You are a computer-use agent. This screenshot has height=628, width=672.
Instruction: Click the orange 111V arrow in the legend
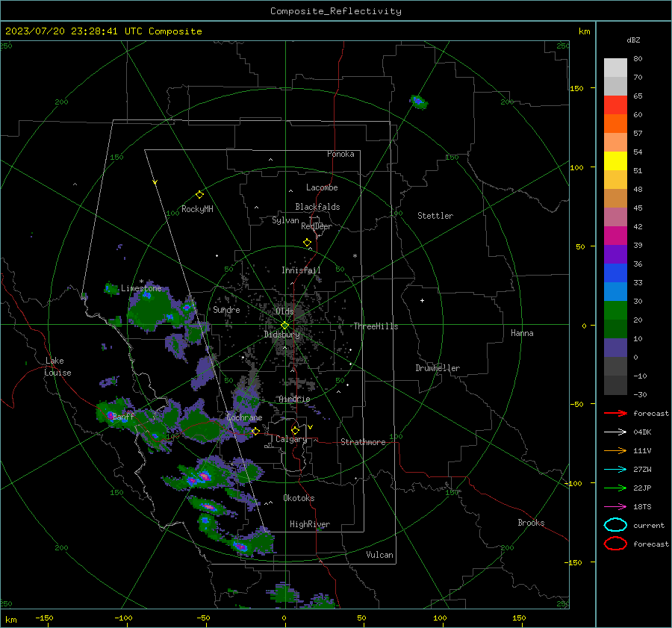tap(615, 450)
